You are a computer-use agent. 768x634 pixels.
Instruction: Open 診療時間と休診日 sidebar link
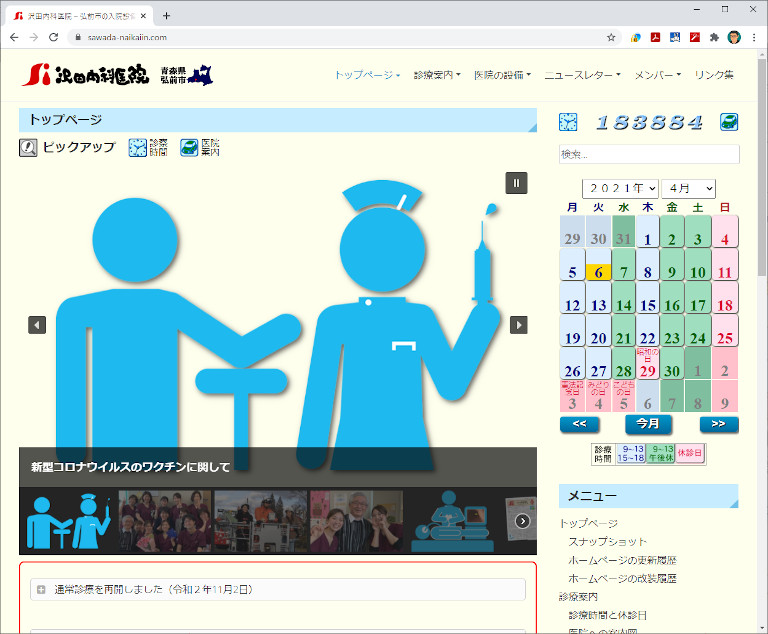[x=607, y=615]
